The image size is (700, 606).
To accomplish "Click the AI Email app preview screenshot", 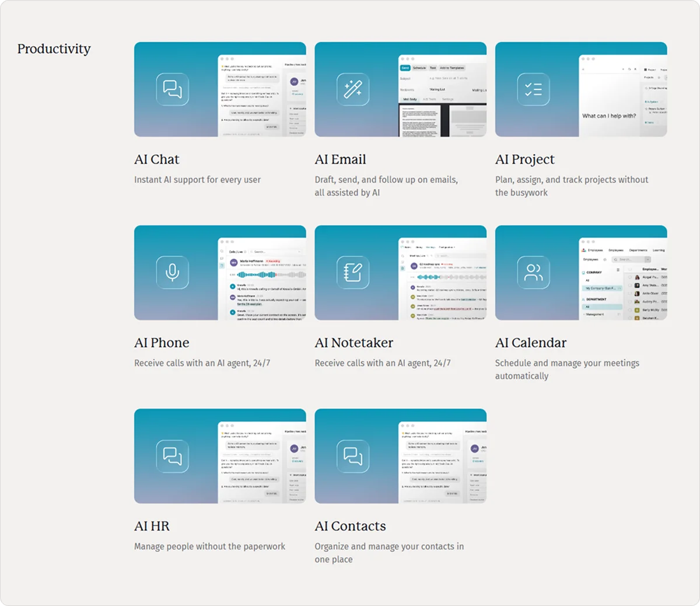I will point(442,96).
